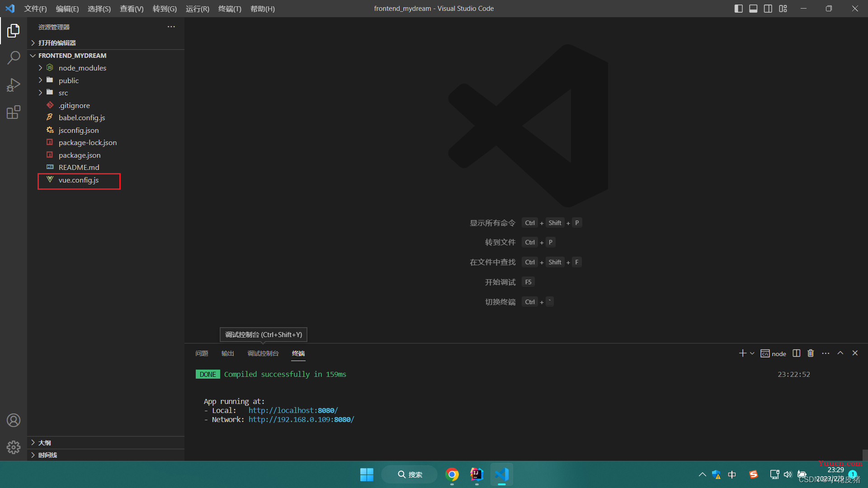Expand the src folder
868x488 pixels.
(x=106, y=93)
